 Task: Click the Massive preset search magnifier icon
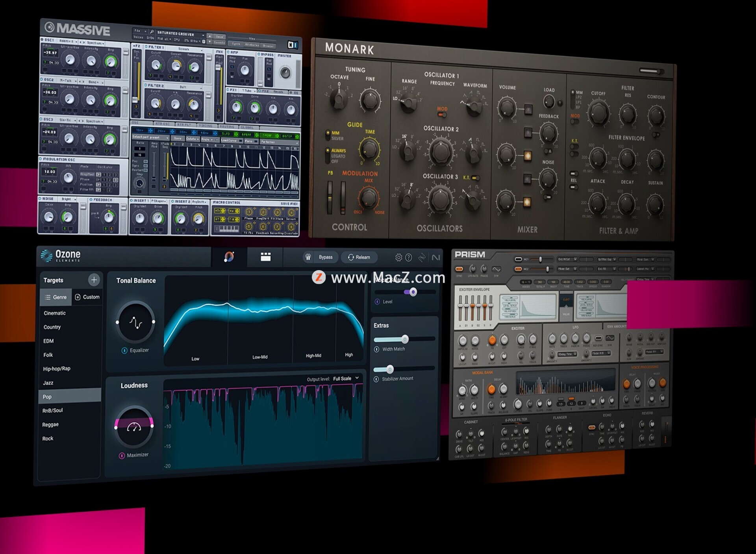(152, 31)
